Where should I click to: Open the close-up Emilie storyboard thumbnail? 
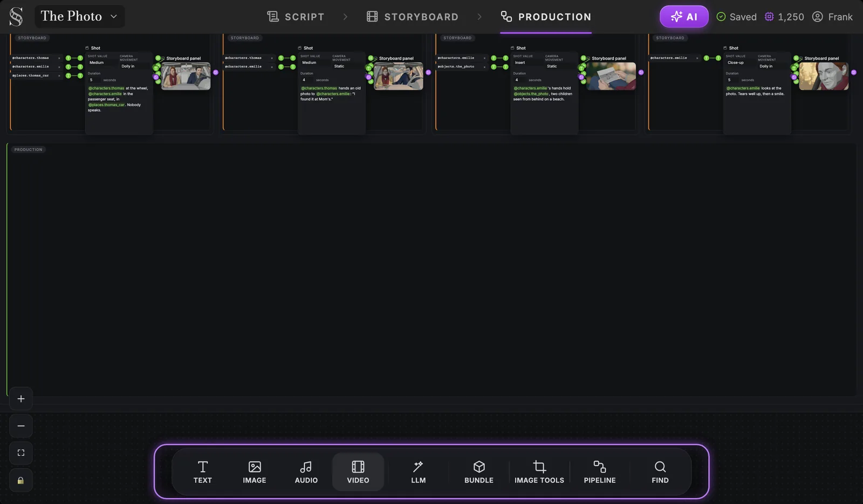[824, 76]
